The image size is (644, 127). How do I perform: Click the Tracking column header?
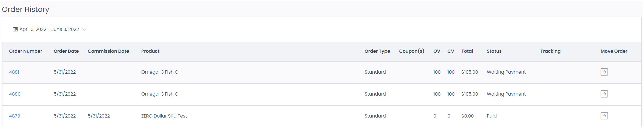pos(550,51)
